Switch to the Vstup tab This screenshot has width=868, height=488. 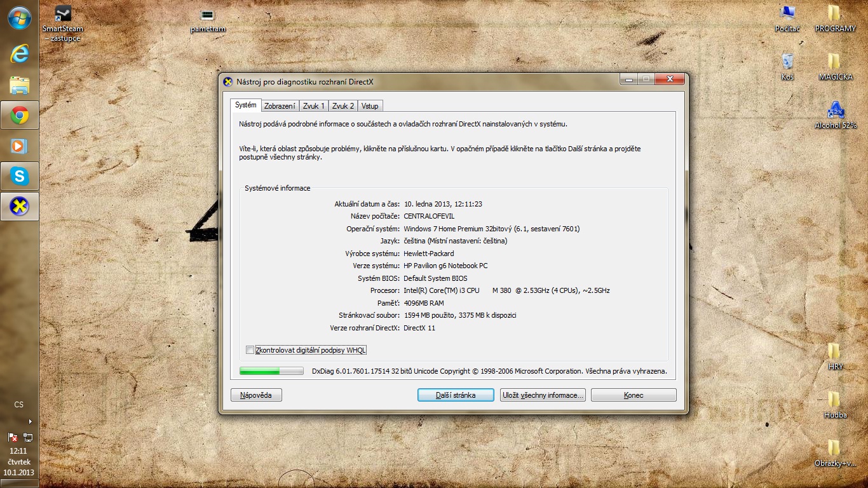coord(370,106)
